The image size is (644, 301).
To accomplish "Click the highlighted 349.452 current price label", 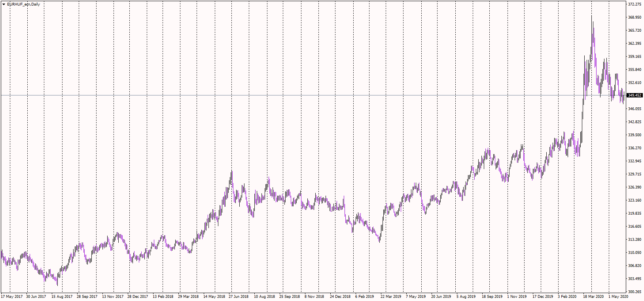I will [635, 95].
